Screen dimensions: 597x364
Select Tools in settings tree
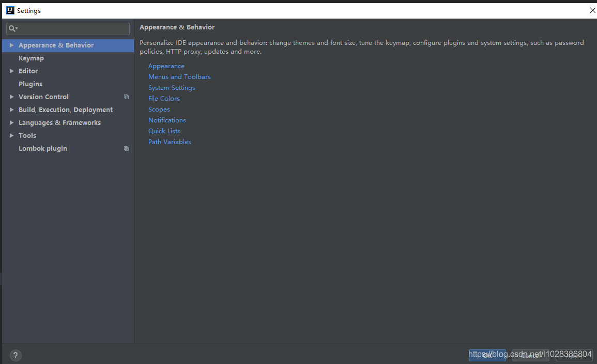point(68,136)
